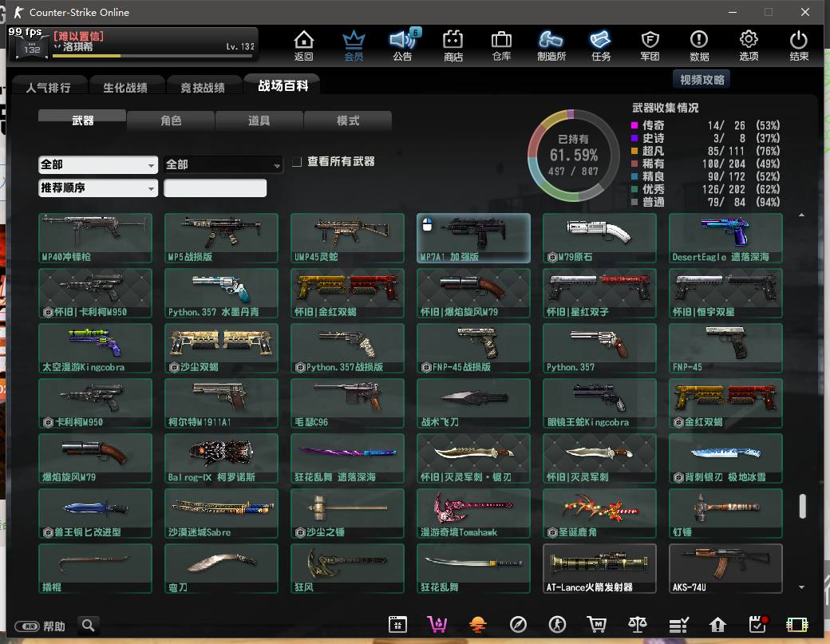This screenshot has width=830, height=644.
Task: Open the 仓库 inventory briefcase icon
Action: coord(501,45)
